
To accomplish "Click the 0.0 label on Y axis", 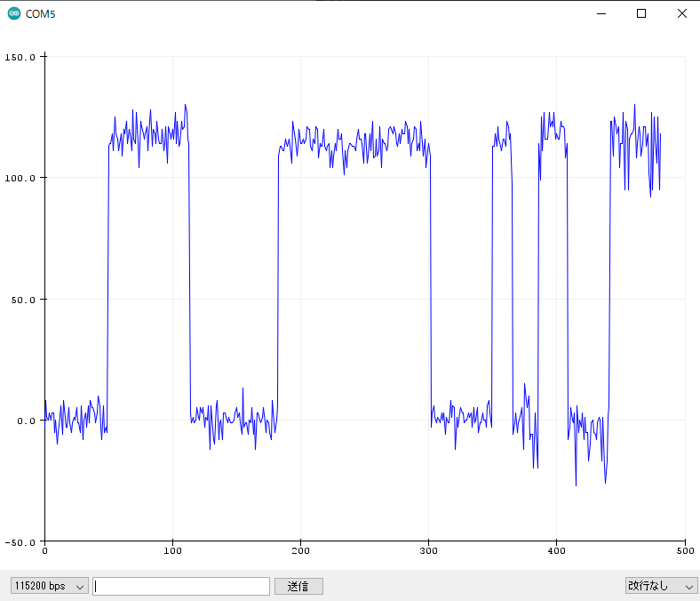I will (x=27, y=421).
